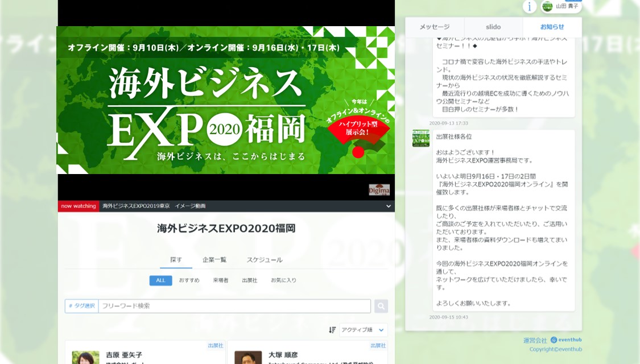Screen dimensions: 640x364
Task: Click the sort order icon
Action: [x=332, y=330]
